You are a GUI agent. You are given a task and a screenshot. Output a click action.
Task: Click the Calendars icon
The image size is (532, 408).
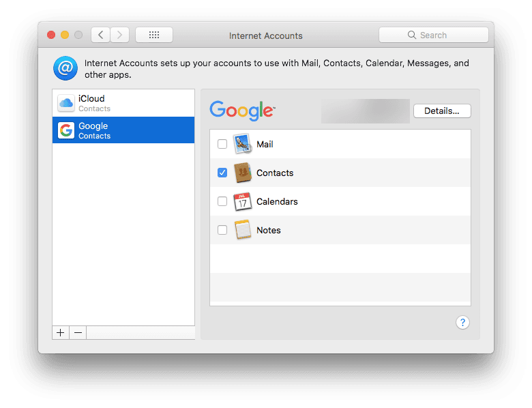243,202
